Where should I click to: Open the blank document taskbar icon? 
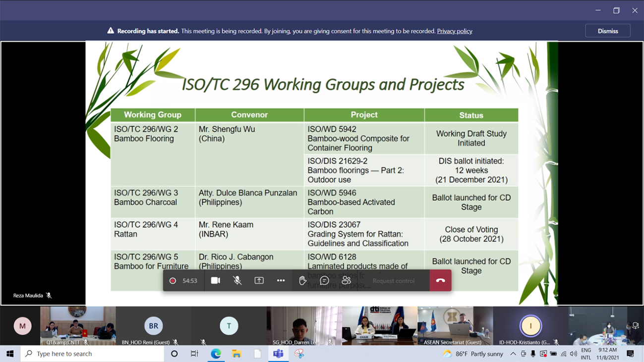click(257, 354)
